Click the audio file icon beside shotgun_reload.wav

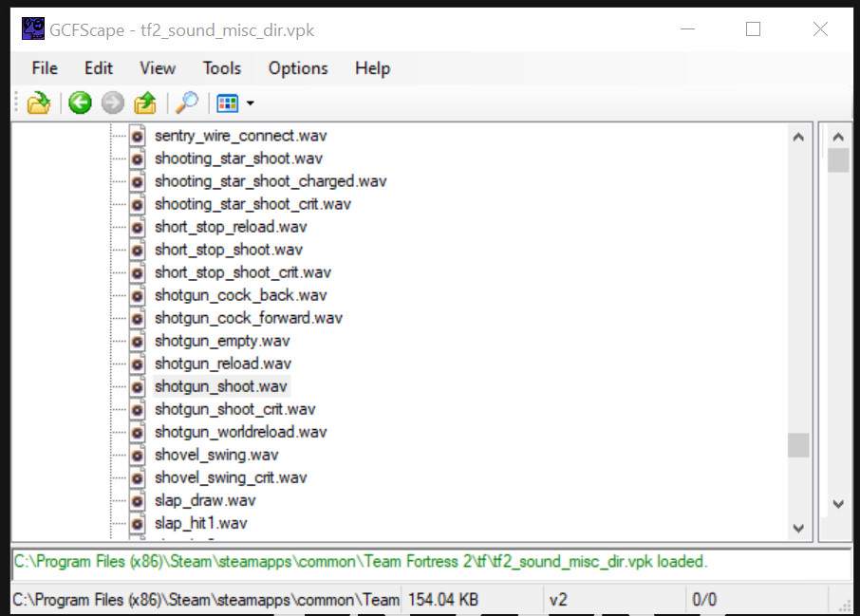(x=138, y=364)
